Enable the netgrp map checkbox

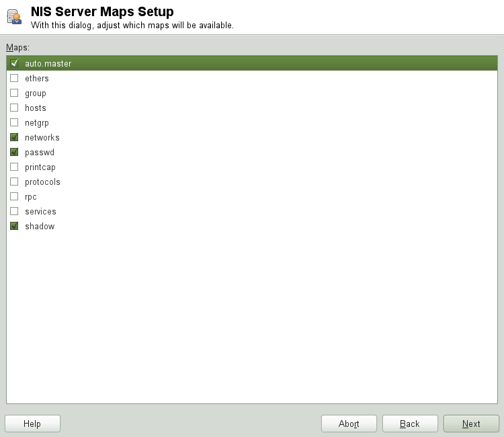(x=14, y=123)
